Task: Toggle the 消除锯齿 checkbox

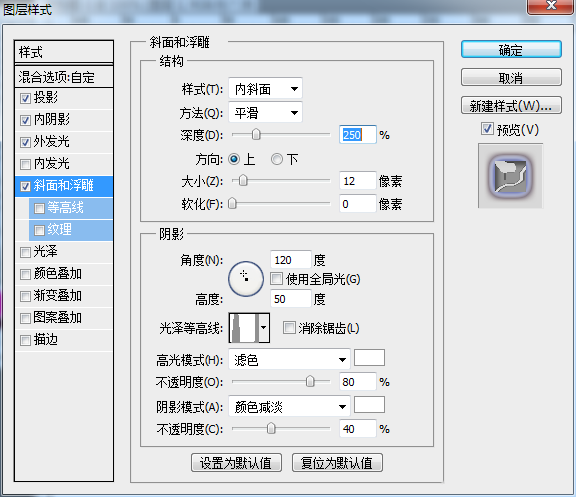Action: (289, 328)
